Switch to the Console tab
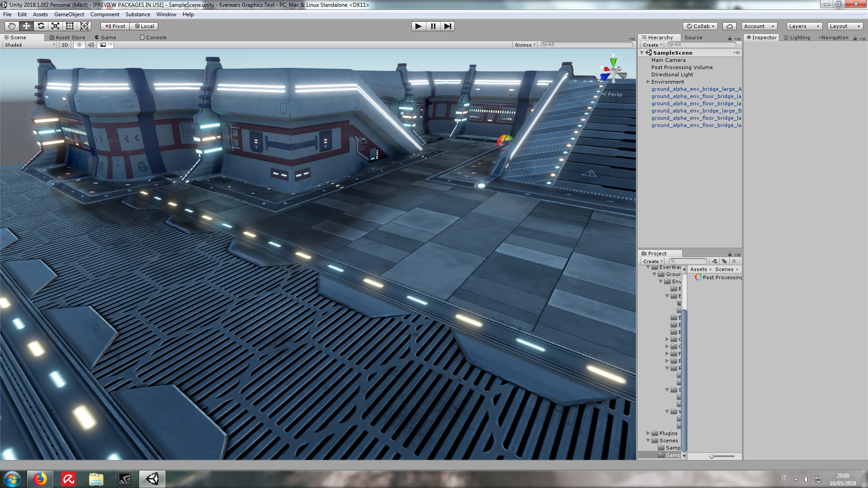Screen dimensions: 868x488 (153, 38)
